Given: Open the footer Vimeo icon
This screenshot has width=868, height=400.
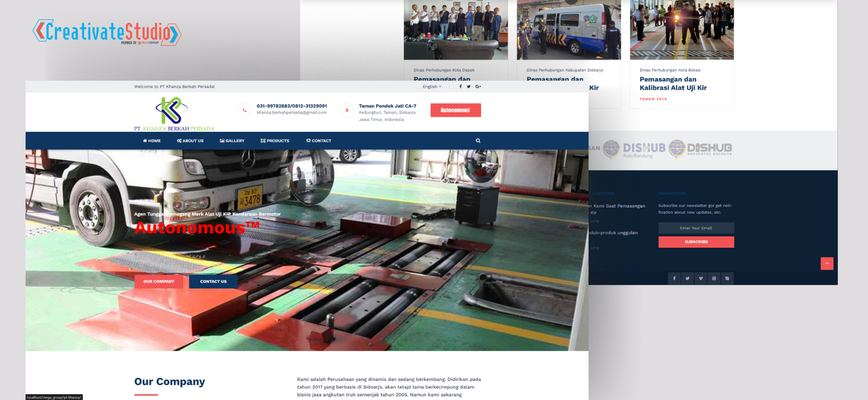Looking at the screenshot, I should (700, 279).
